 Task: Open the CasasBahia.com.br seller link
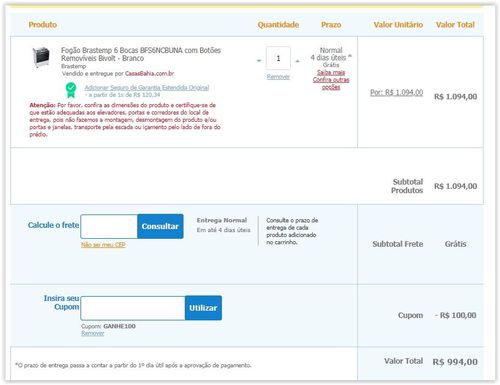click(x=149, y=73)
